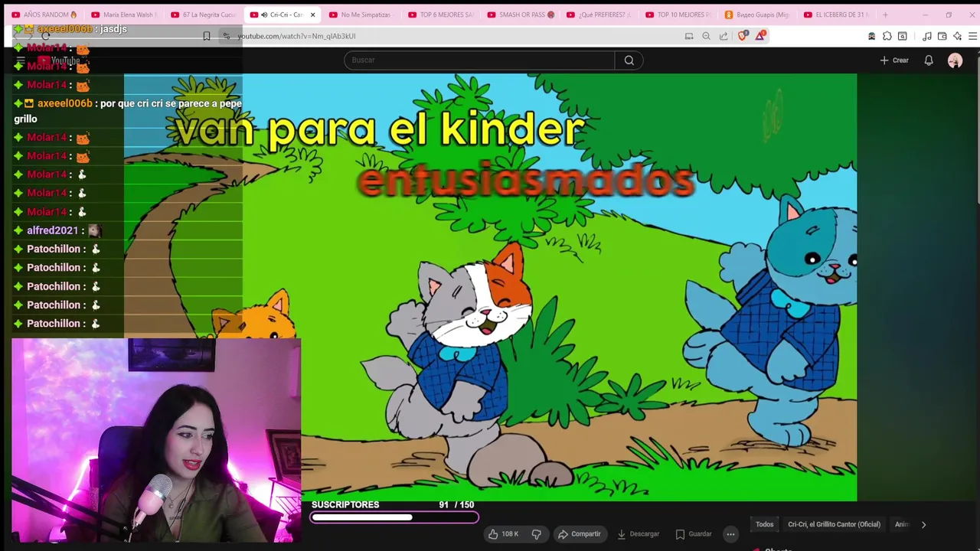The height and width of the screenshot is (551, 980).
Task: Open YouTube notifications bell
Action: click(929, 60)
